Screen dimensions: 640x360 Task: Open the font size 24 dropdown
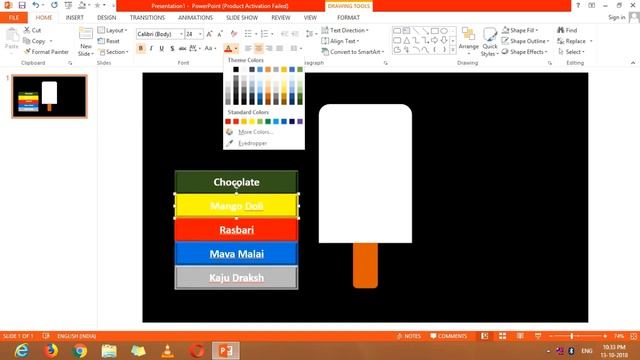[200, 34]
